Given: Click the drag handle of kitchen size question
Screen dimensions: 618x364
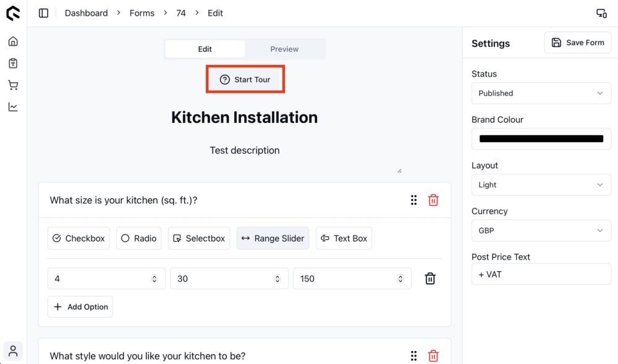Looking at the screenshot, I should point(413,200).
